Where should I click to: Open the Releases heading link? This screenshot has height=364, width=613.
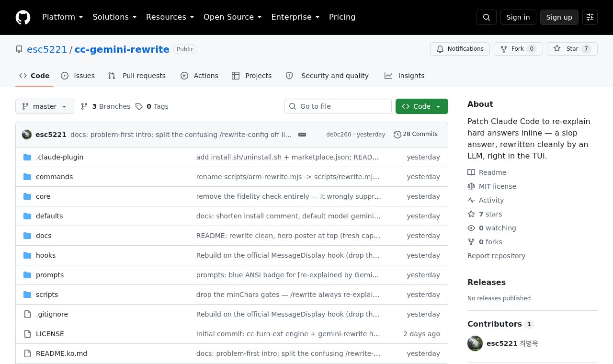point(487,283)
